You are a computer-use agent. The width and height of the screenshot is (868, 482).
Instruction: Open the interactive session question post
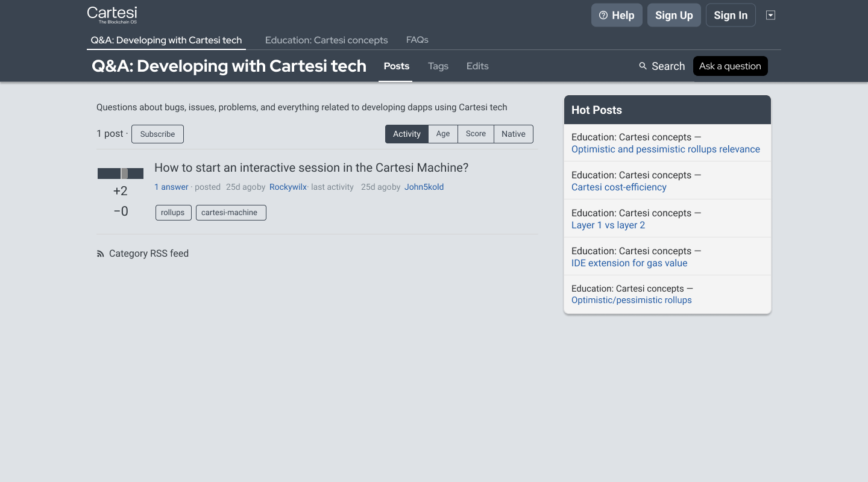point(311,167)
